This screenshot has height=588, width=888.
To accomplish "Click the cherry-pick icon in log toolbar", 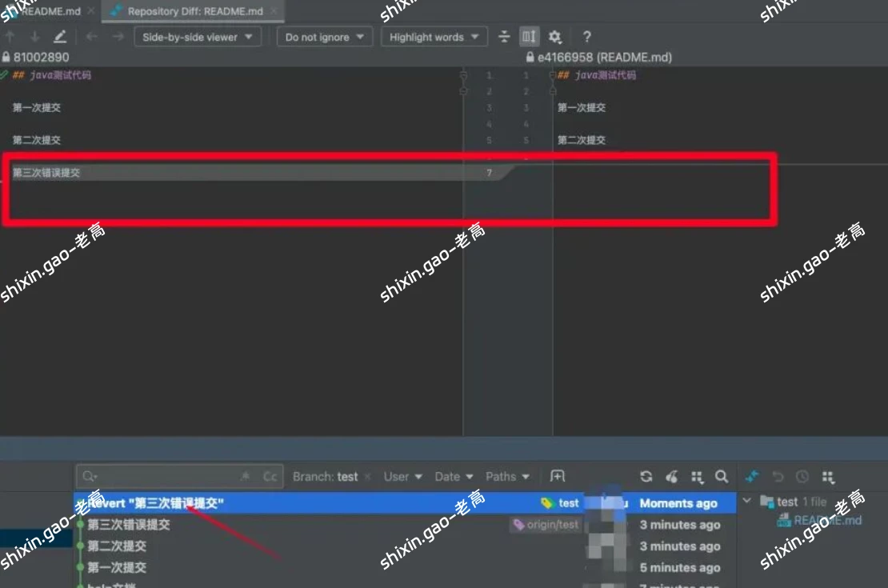I will pyautogui.click(x=672, y=477).
